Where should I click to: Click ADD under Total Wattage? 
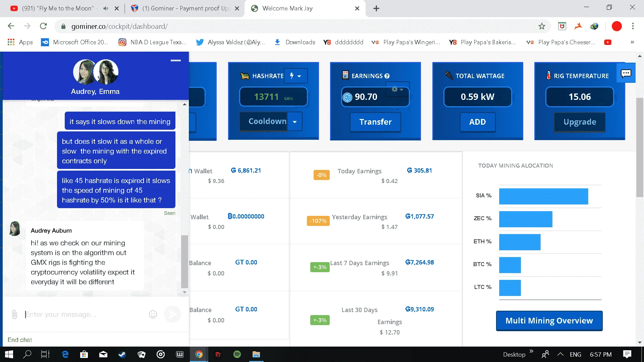477,122
